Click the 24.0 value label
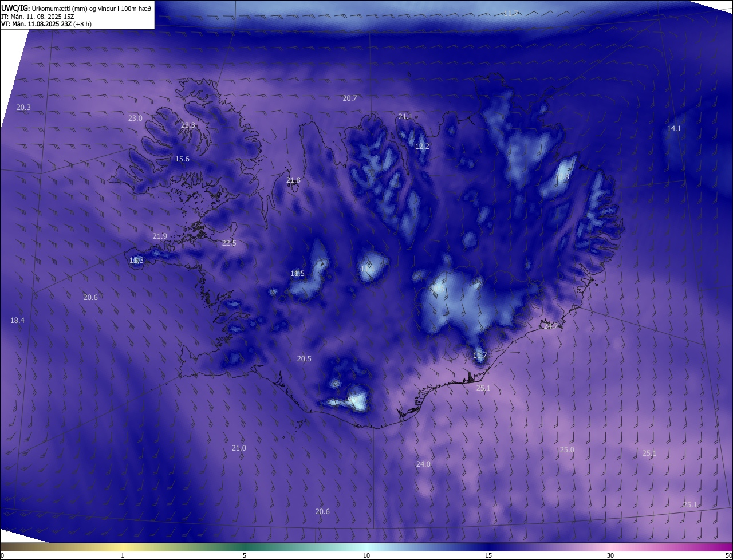 tap(423, 464)
